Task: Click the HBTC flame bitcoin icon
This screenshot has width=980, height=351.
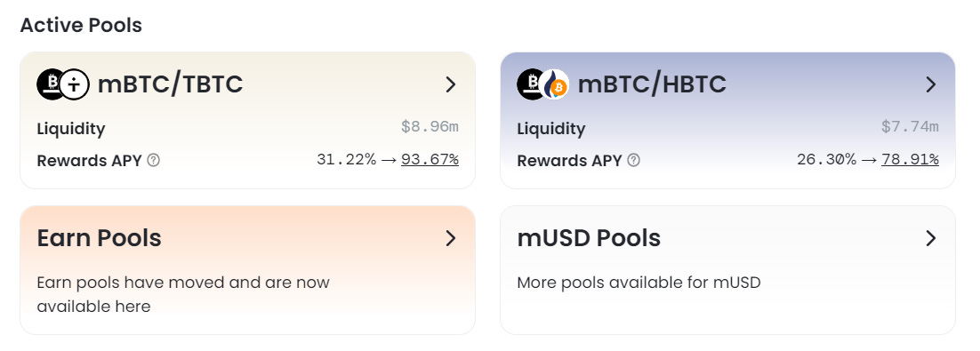Action: 554,84
